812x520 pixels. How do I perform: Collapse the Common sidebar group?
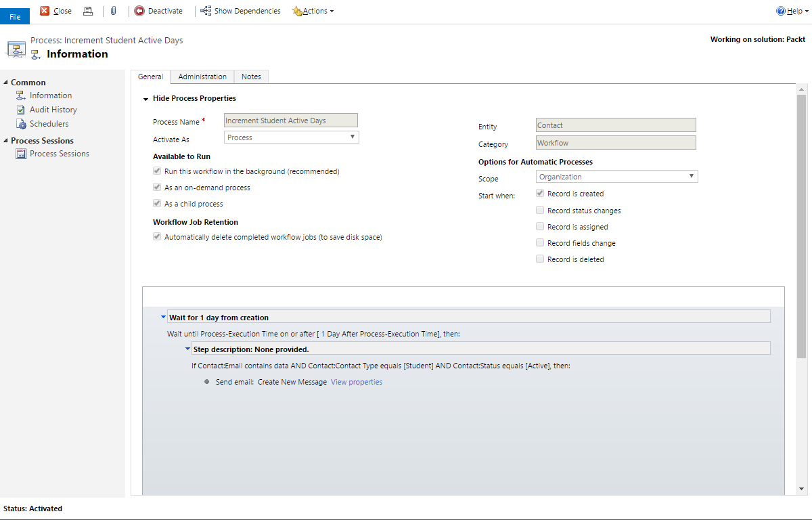[6, 83]
